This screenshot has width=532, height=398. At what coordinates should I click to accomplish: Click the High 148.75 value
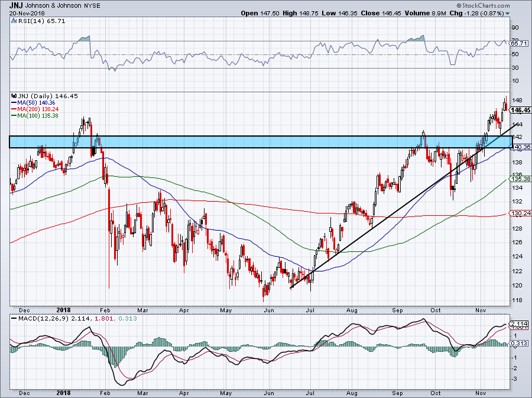(300, 13)
